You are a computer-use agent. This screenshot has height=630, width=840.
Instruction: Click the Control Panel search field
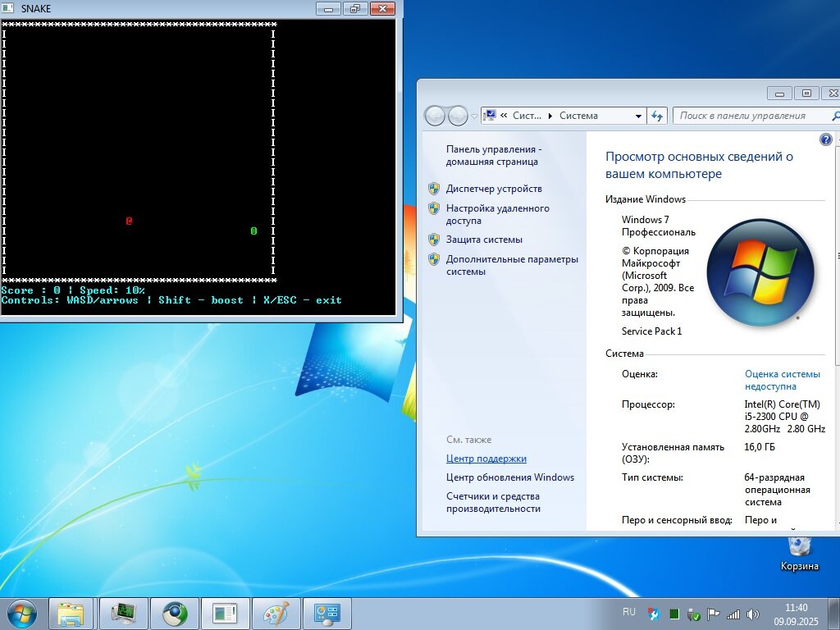pyautogui.click(x=755, y=116)
